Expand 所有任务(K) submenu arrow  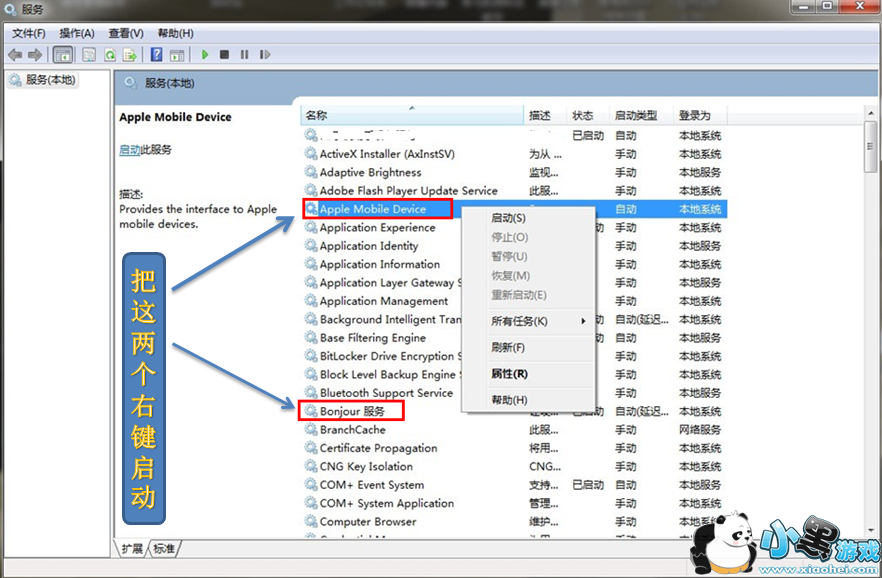tap(583, 321)
